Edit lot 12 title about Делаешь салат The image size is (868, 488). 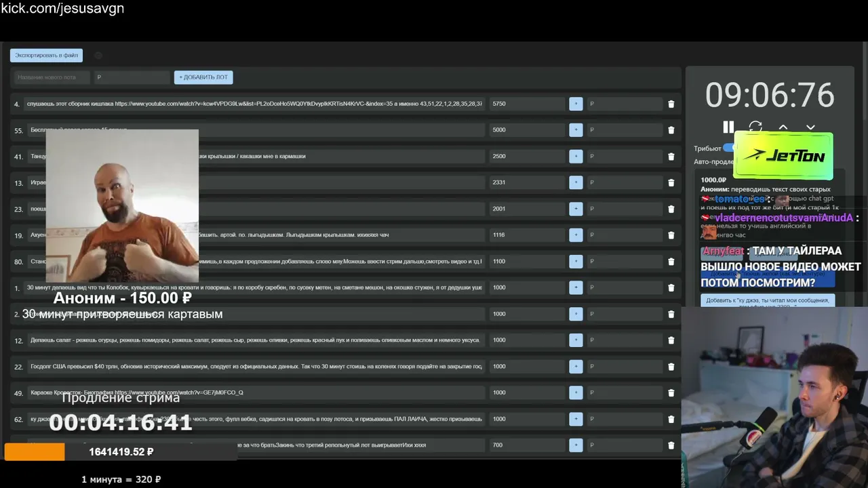(x=256, y=340)
